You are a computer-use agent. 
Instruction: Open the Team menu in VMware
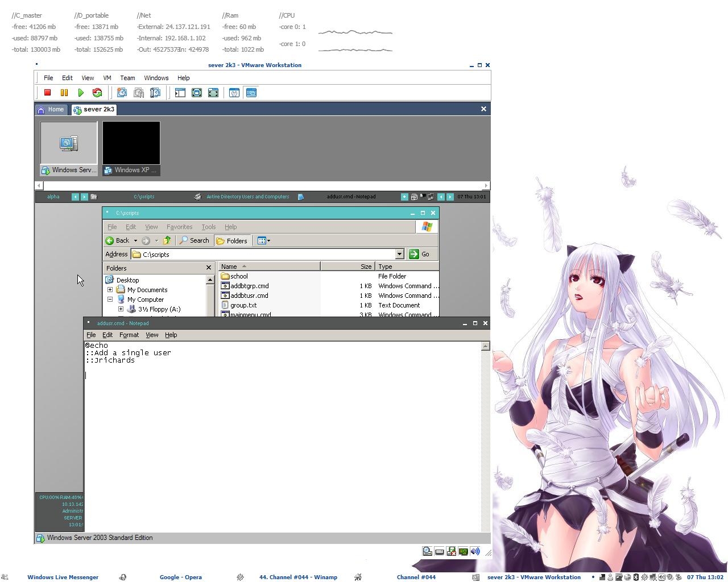pos(127,78)
